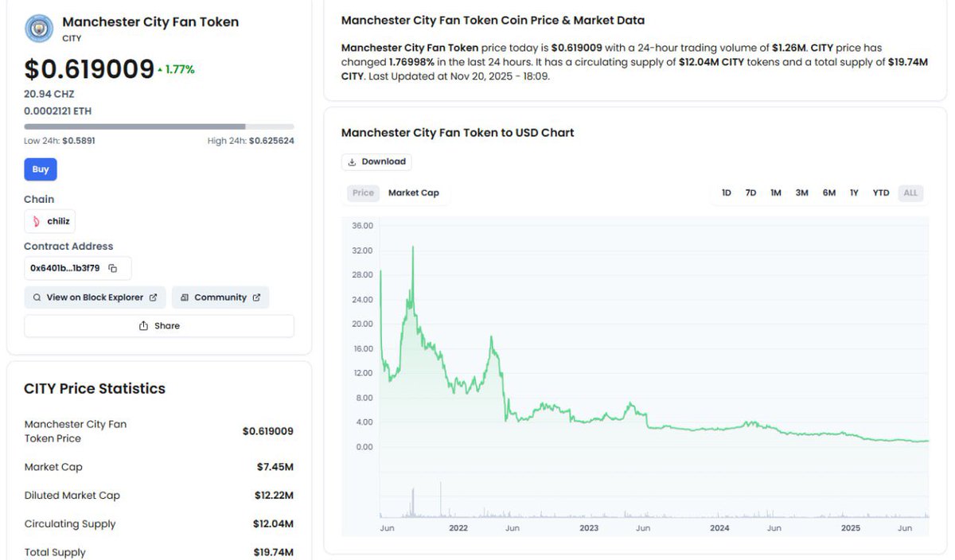This screenshot has height=560, width=955.
Task: Set the chart range to 3M
Action: (801, 192)
